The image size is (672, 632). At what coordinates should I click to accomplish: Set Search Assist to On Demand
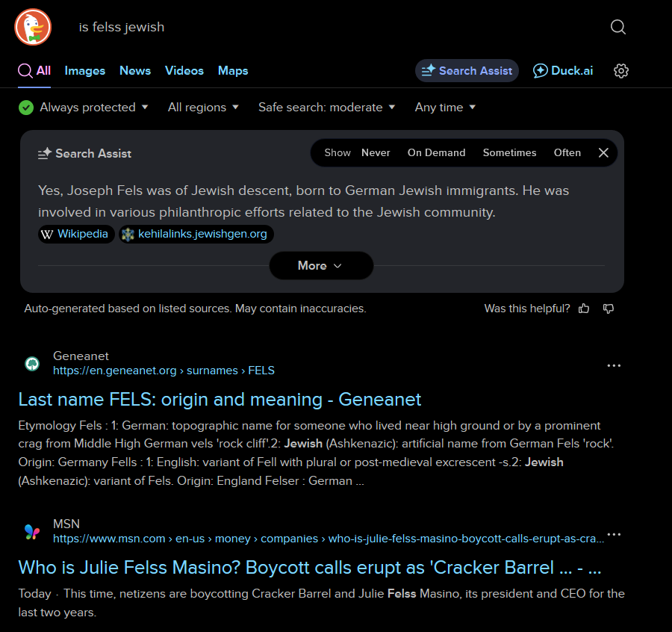(436, 152)
